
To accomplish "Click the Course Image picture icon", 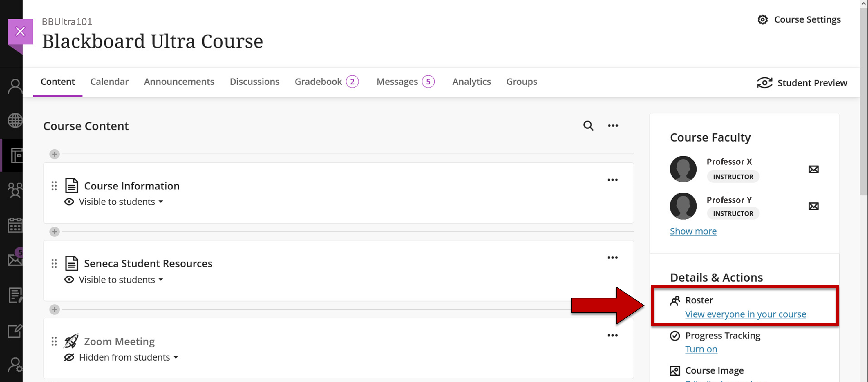I will point(675,371).
